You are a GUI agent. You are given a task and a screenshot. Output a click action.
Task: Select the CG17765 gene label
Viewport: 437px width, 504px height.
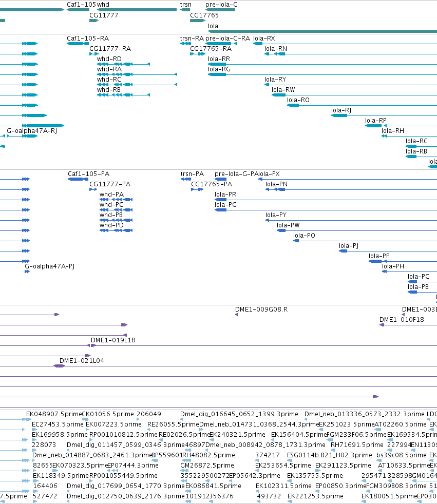pos(204,15)
